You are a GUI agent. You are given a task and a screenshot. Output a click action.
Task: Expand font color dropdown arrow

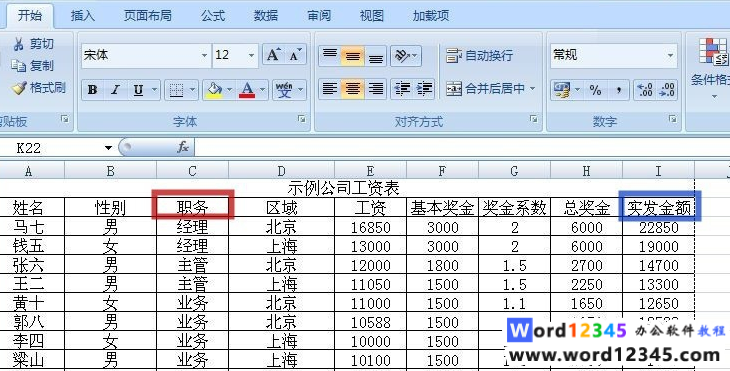[263, 90]
